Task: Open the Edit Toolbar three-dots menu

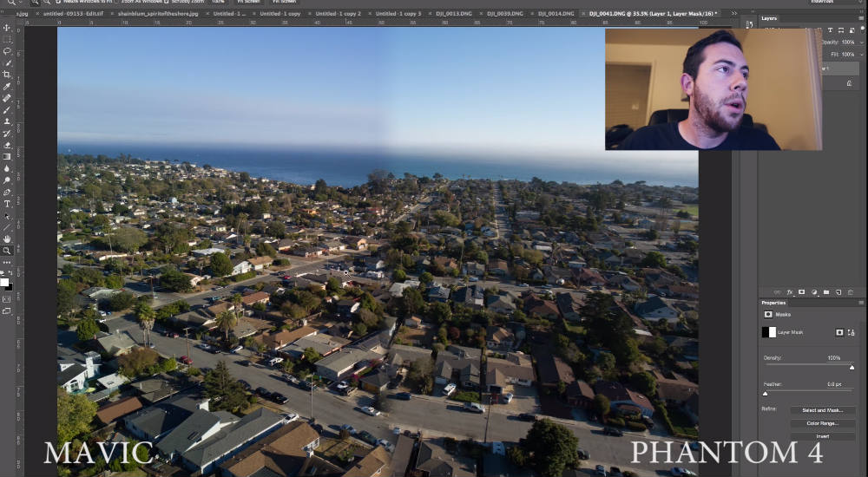Action: [x=7, y=262]
